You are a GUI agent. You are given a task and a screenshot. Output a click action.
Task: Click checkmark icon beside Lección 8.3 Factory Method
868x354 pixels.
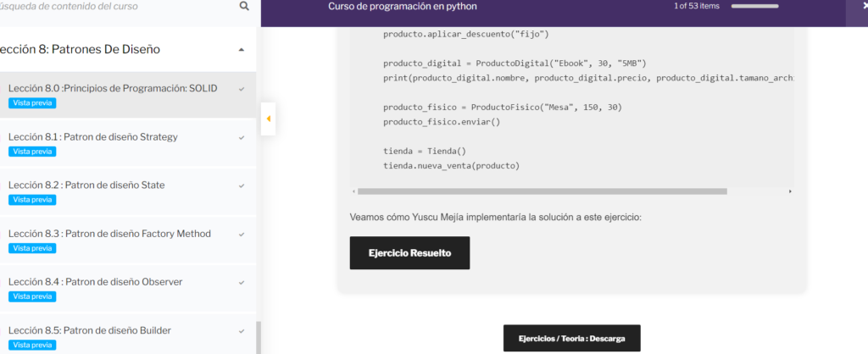242,235
